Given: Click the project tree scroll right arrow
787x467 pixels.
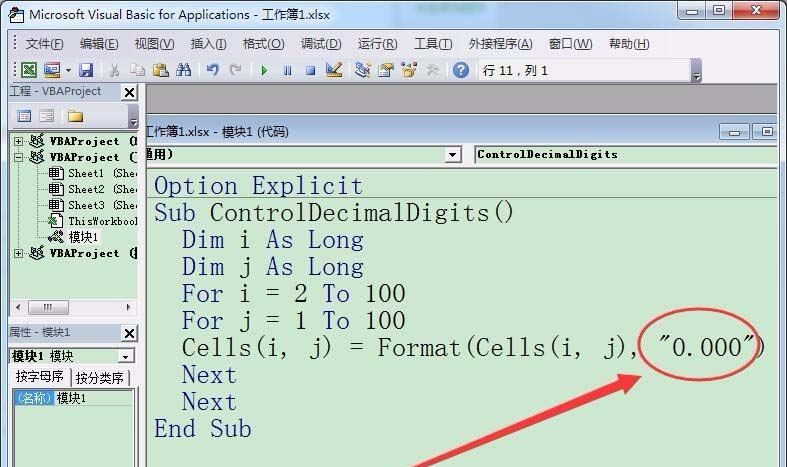Looking at the screenshot, I should click(128, 307).
